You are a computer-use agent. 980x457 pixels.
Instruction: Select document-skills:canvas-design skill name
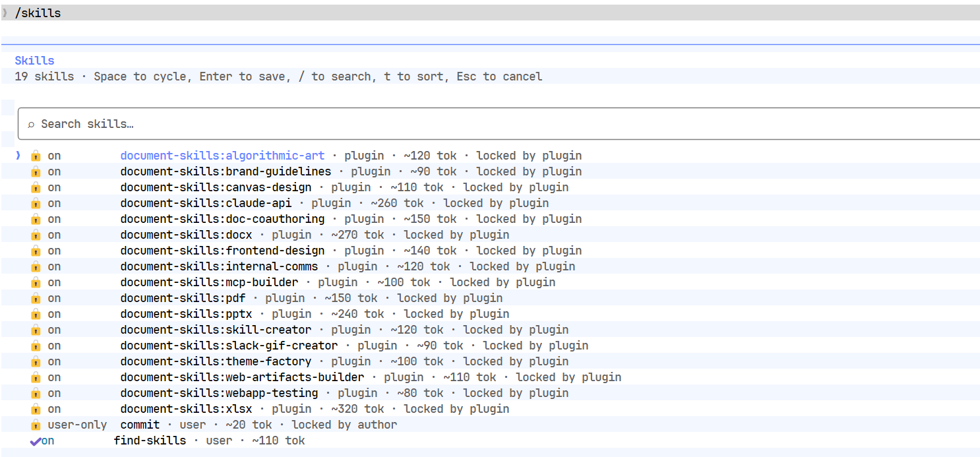[x=216, y=187]
